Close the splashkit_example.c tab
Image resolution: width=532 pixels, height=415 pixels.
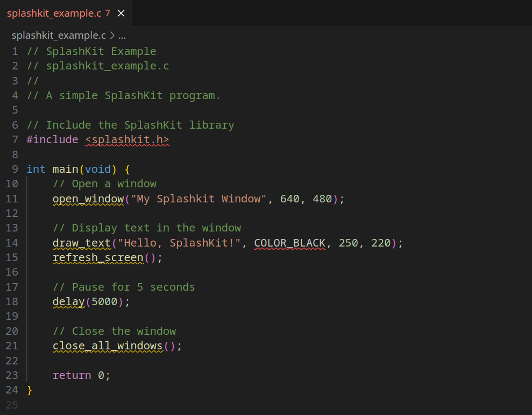(x=122, y=13)
